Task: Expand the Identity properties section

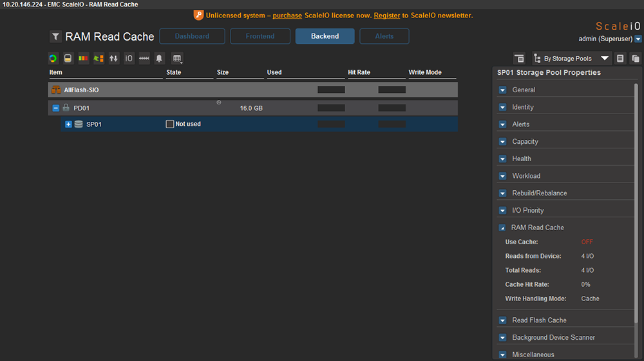Action: coord(503,107)
